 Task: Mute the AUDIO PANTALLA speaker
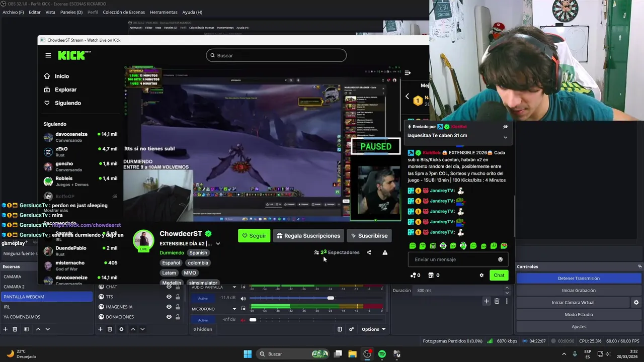(244, 298)
